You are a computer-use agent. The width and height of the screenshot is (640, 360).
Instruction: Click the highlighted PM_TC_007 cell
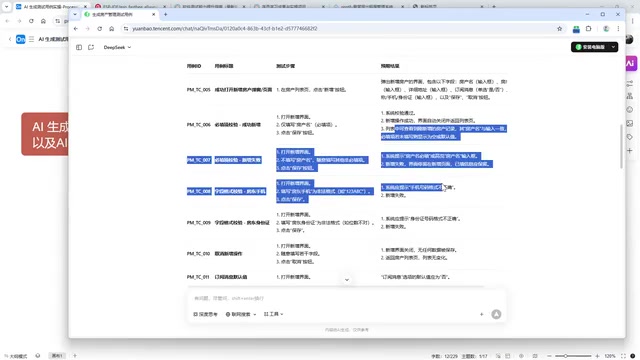tap(198, 160)
